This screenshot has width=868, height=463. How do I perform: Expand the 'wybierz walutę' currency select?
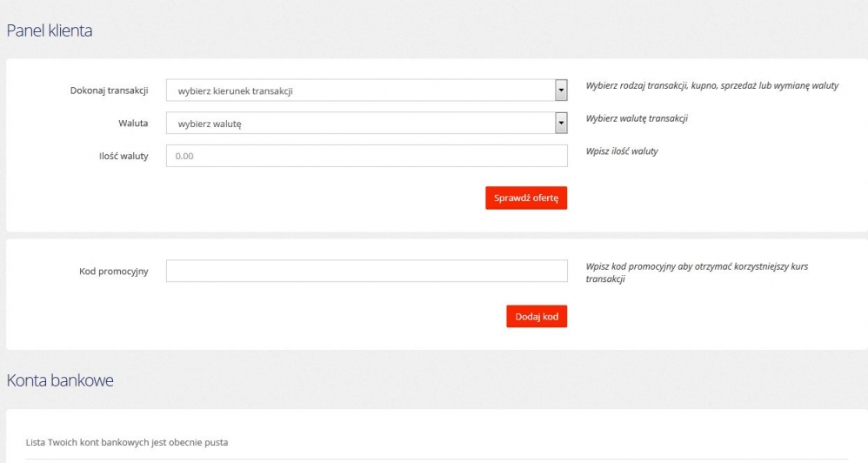coord(360,124)
